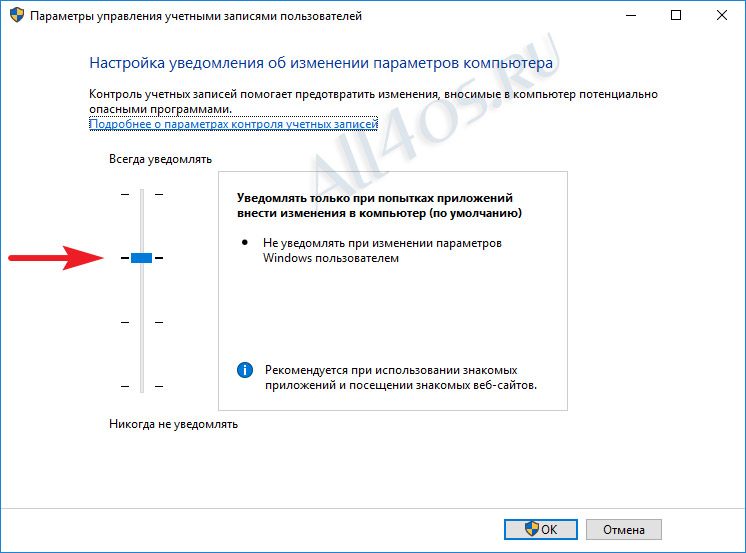
Task: Set slider to third level tick mark
Action: (142, 322)
